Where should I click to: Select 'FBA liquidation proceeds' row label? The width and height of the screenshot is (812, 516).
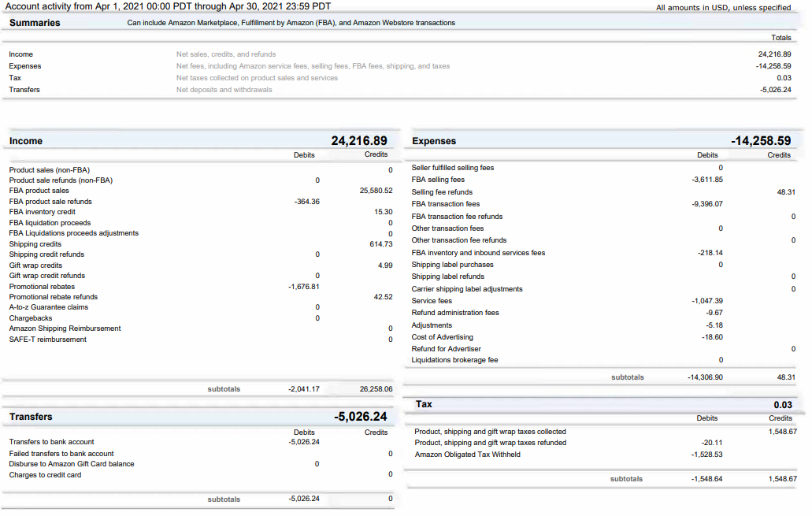click(50, 223)
